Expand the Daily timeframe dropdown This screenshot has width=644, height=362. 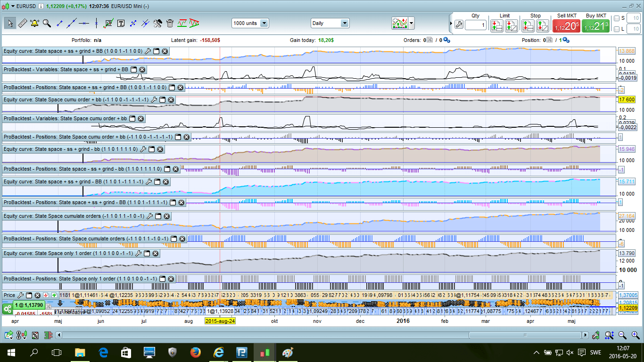tap(344, 23)
